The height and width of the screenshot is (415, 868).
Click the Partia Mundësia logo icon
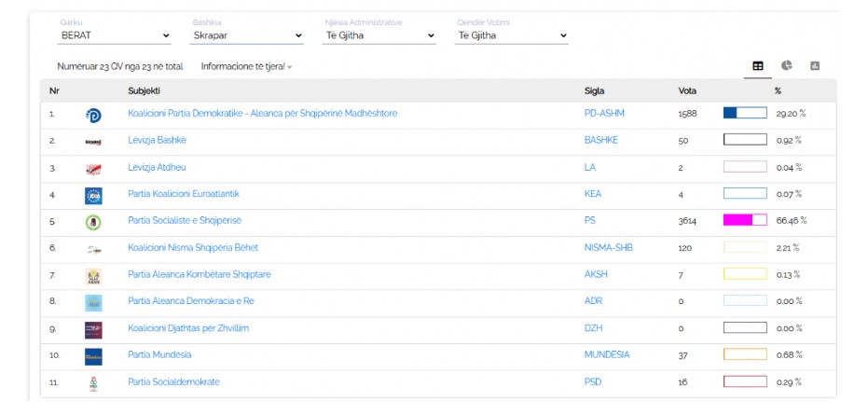pos(93,356)
